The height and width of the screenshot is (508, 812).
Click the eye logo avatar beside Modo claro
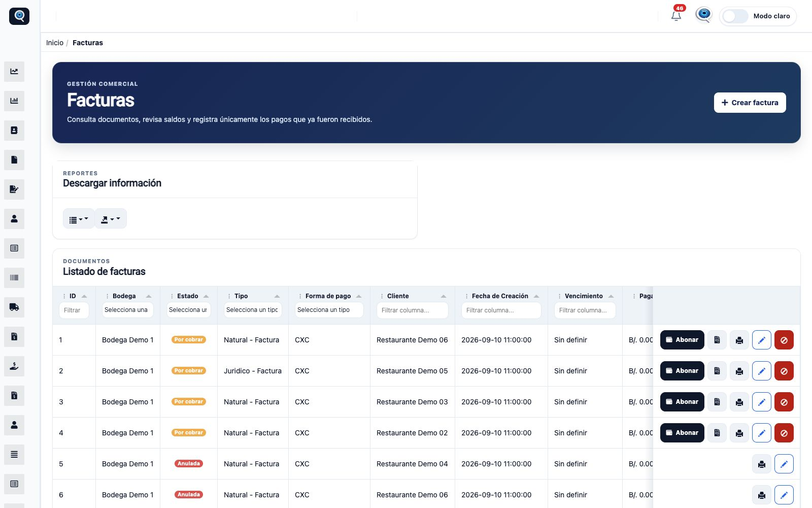704,15
